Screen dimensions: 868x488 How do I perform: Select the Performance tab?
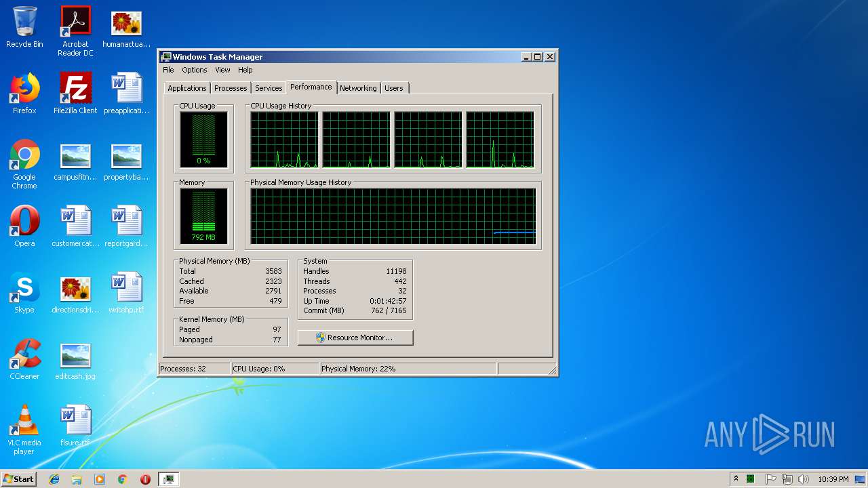tap(311, 87)
